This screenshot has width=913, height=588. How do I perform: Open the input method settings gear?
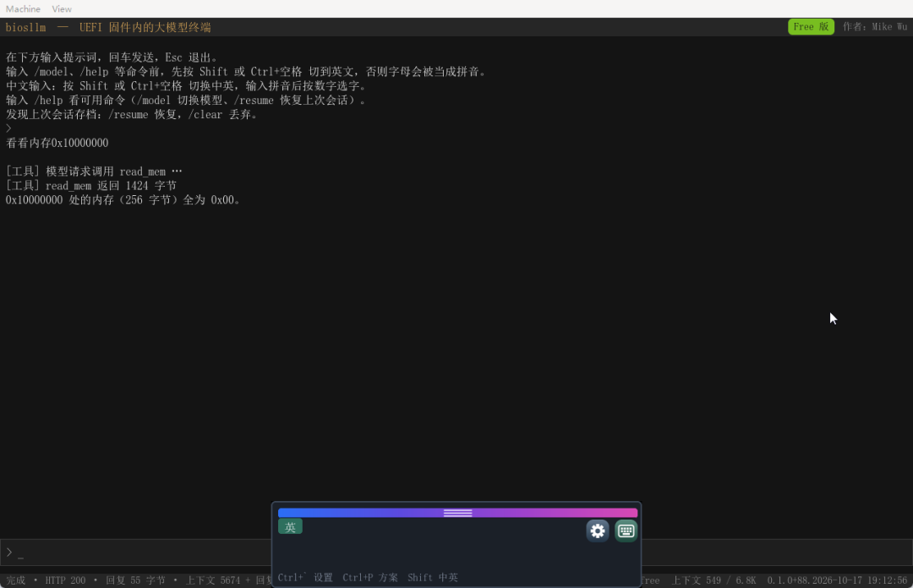pyautogui.click(x=598, y=531)
